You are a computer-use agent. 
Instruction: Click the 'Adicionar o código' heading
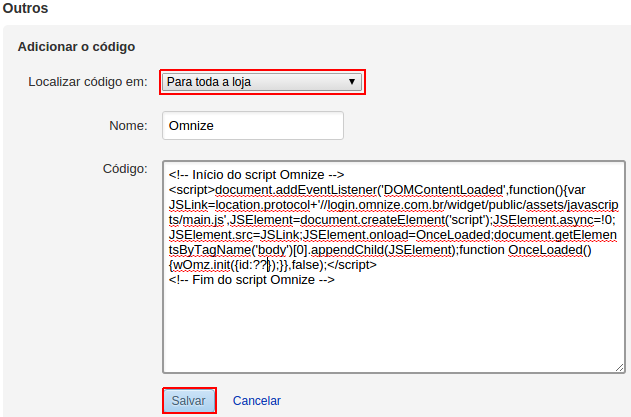coord(76,47)
